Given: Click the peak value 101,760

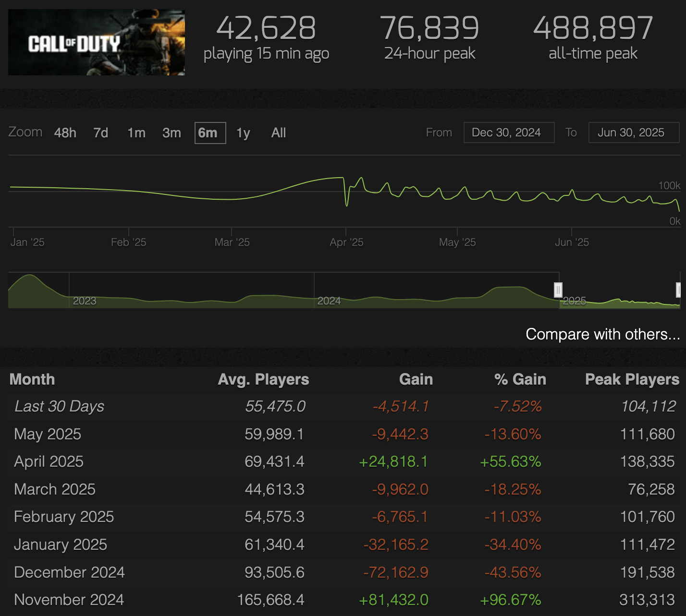Looking at the screenshot, I should pyautogui.click(x=648, y=517).
